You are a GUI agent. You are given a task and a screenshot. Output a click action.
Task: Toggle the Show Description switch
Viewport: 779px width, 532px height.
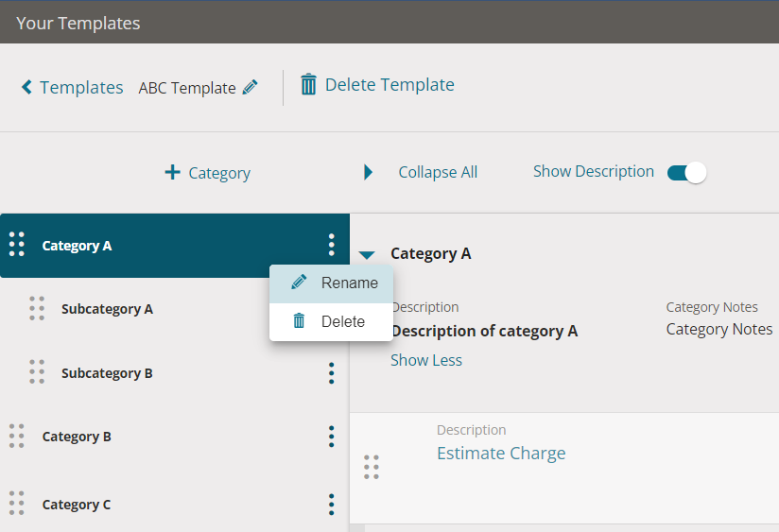687,172
